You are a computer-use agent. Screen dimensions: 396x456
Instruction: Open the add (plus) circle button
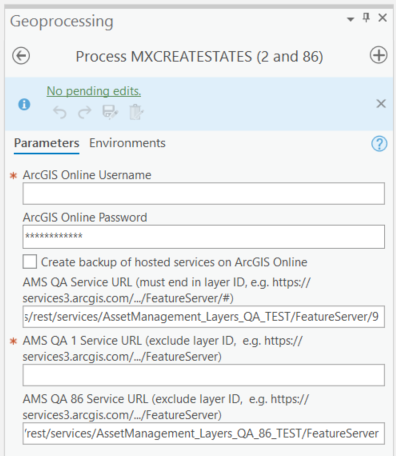[378, 55]
